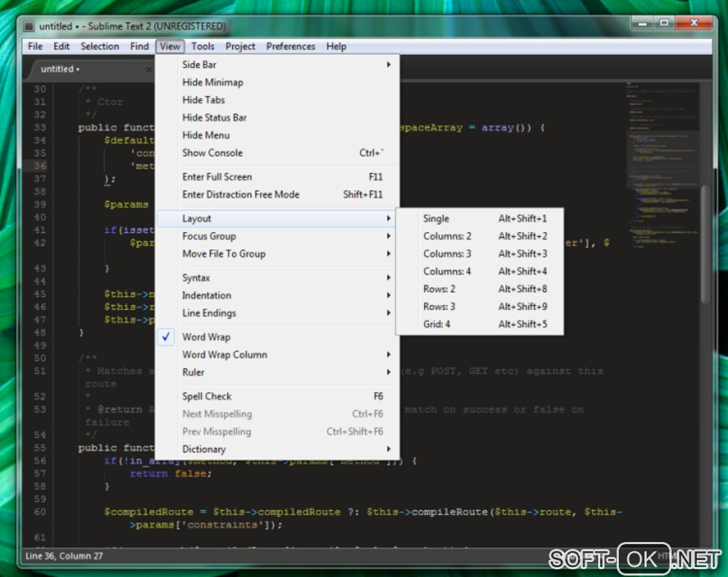
Task: Select the Single layout
Action: pos(480,219)
